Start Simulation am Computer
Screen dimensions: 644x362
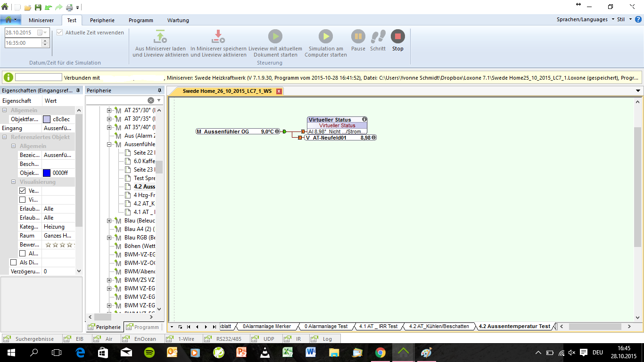(325, 36)
